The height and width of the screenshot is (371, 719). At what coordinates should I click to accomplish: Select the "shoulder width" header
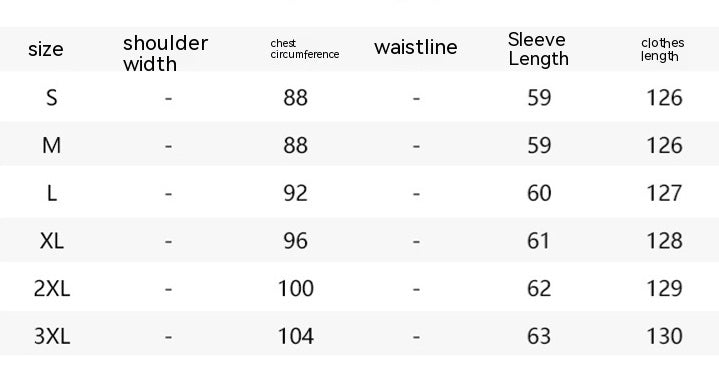[166, 53]
